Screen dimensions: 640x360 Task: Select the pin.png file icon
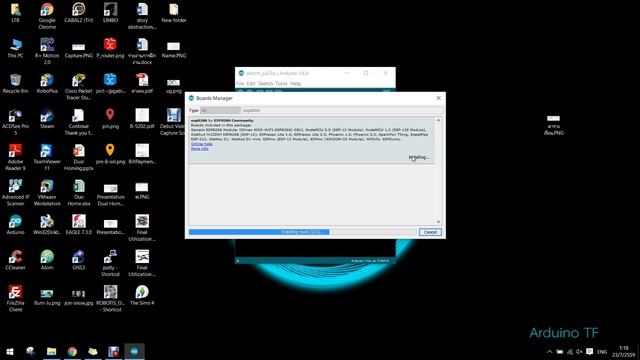tap(110, 119)
